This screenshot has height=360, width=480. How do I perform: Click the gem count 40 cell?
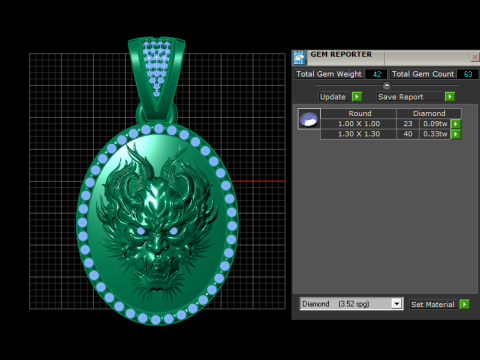click(408, 134)
